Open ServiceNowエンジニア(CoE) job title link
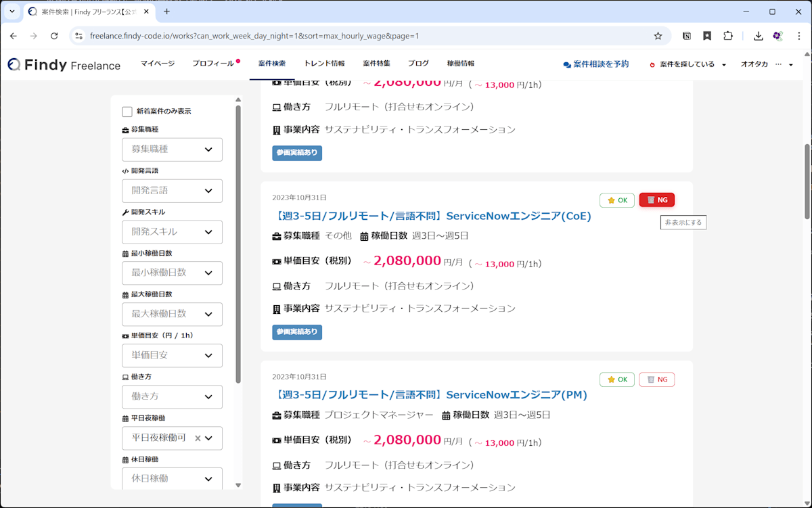 point(432,216)
